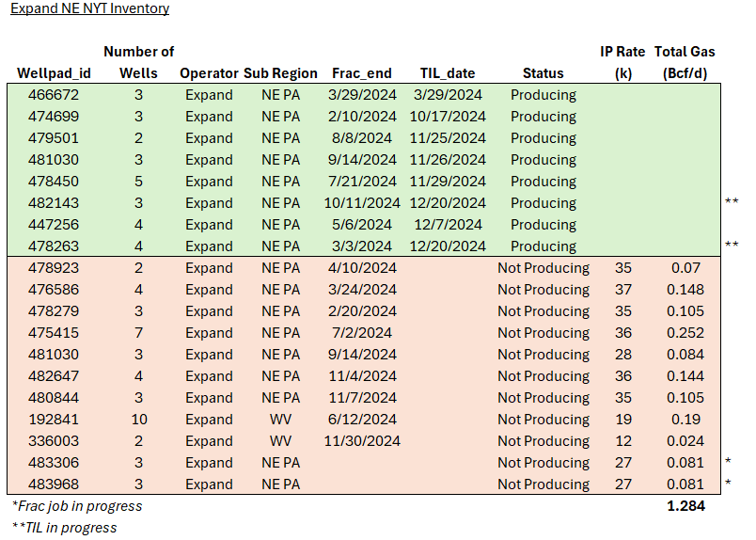This screenshot has height=540, width=756.
Task: Select the TIL in progress footnote
Action: pos(64,528)
